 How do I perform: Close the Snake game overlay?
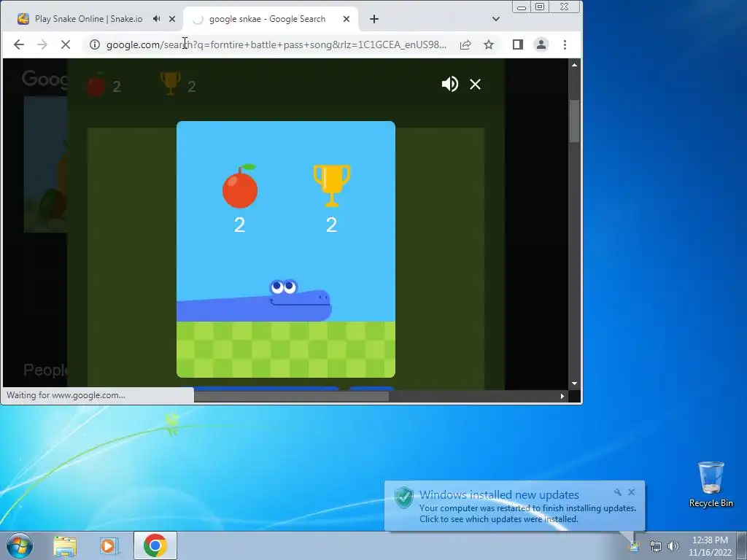pyautogui.click(x=475, y=85)
